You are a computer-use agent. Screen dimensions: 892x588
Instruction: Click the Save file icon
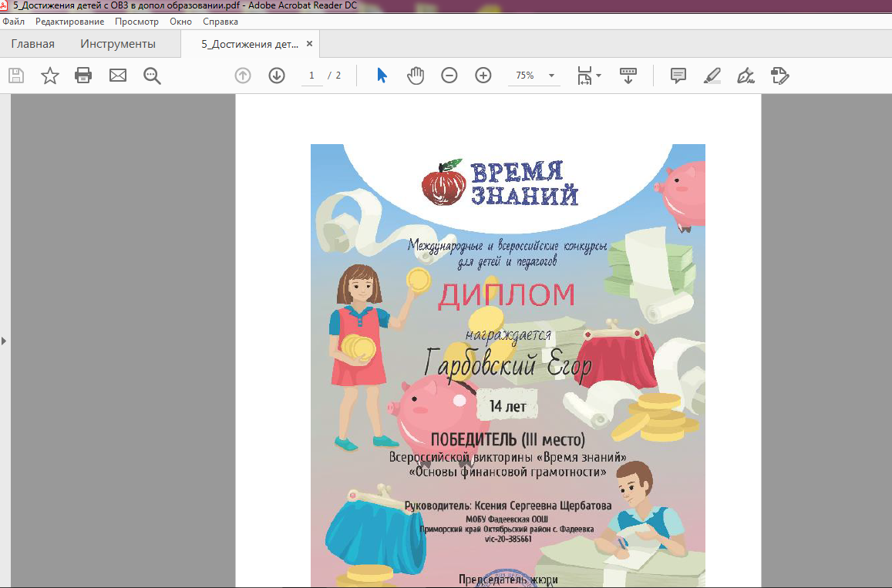pos(16,76)
